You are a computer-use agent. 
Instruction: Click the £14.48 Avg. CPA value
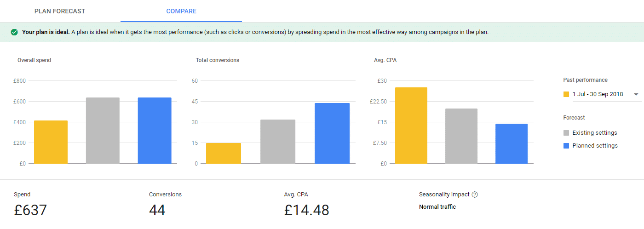coord(306,210)
